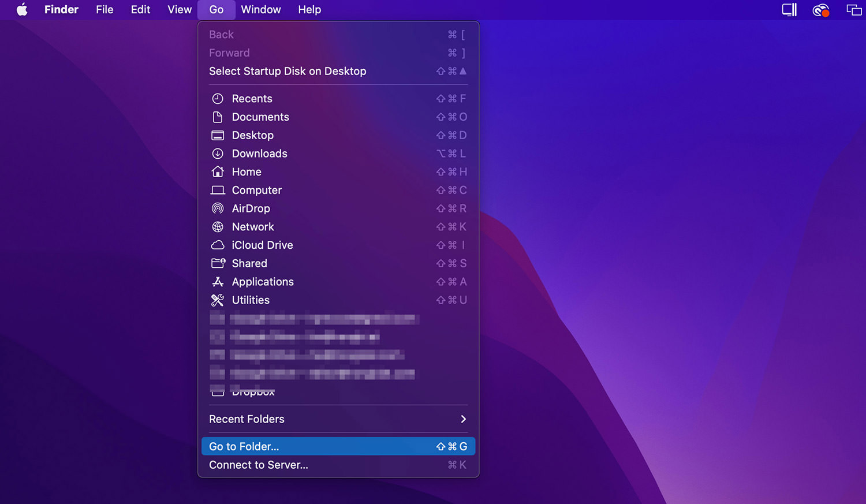This screenshot has height=504, width=866.
Task: Click the Documents page icon
Action: pos(218,117)
